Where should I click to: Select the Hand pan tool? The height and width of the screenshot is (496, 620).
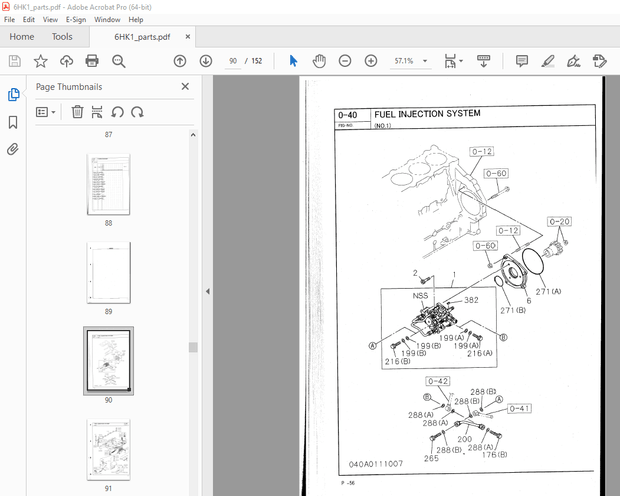319,61
